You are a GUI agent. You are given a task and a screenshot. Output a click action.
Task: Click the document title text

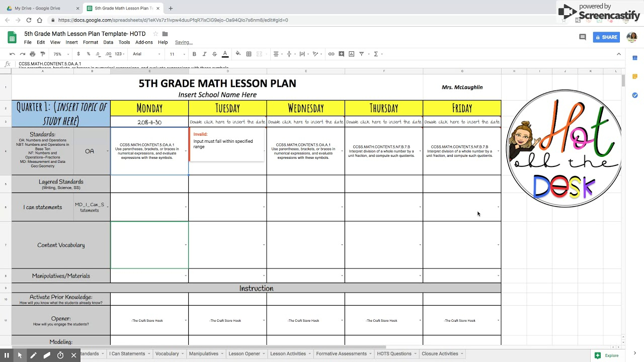[x=85, y=34]
